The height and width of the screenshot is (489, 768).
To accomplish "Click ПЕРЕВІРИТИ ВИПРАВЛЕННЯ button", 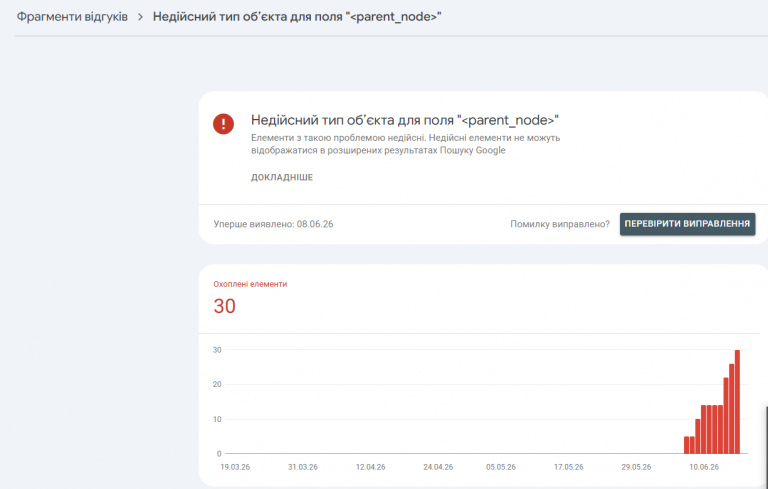I will 687,224.
